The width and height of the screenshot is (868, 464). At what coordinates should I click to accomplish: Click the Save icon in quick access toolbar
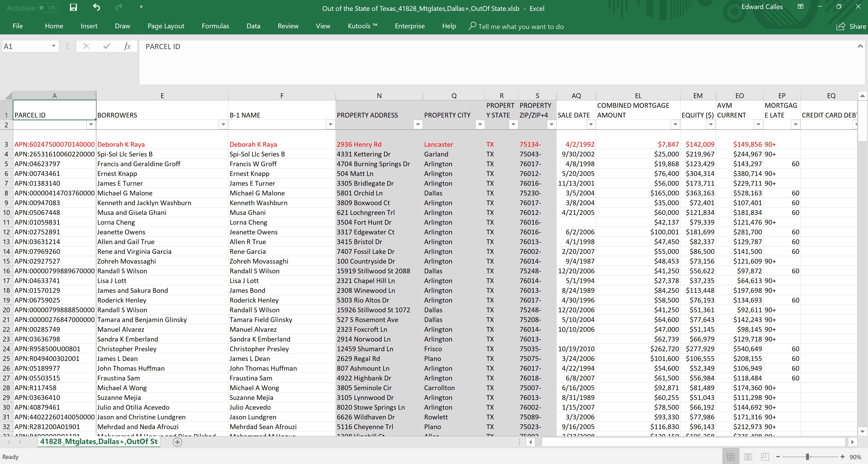click(x=73, y=7)
